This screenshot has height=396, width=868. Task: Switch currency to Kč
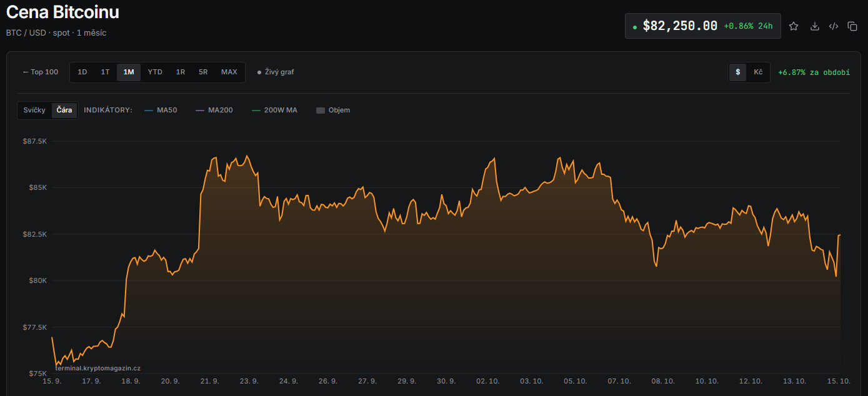point(758,72)
